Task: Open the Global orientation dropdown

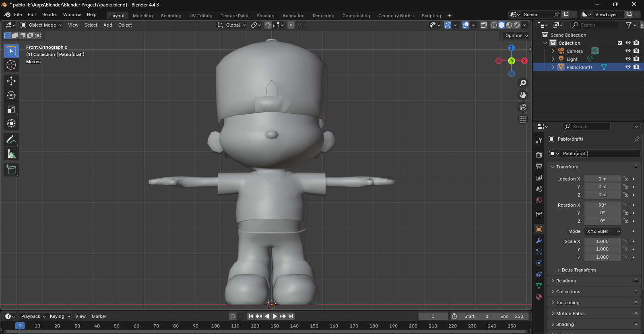Action: tap(232, 25)
